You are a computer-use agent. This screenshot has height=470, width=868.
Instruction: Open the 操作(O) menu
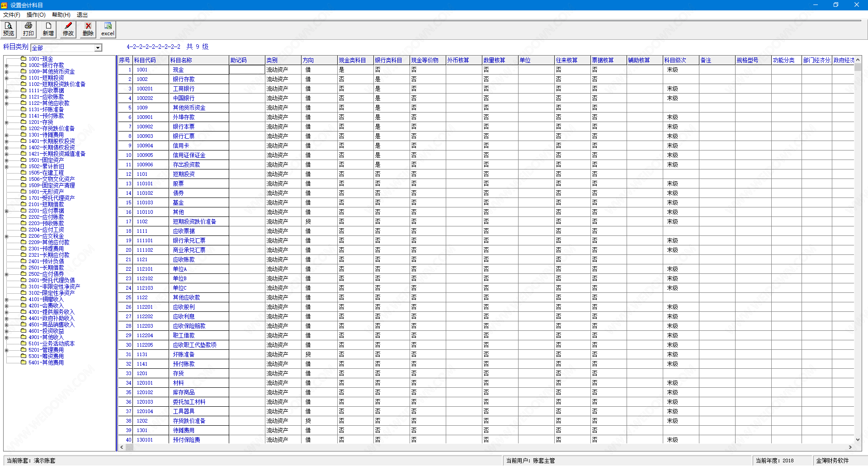[36, 15]
